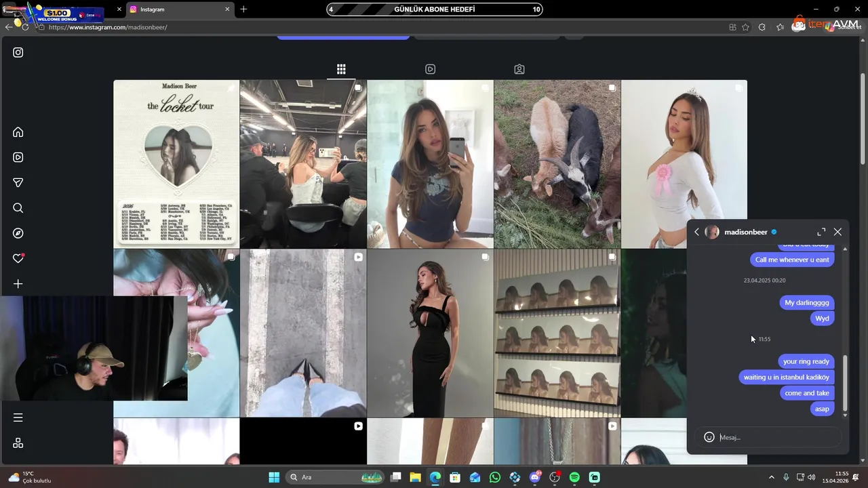Screen dimensions: 868x488
Task: Open the locket tour poster post
Action: [176, 164]
